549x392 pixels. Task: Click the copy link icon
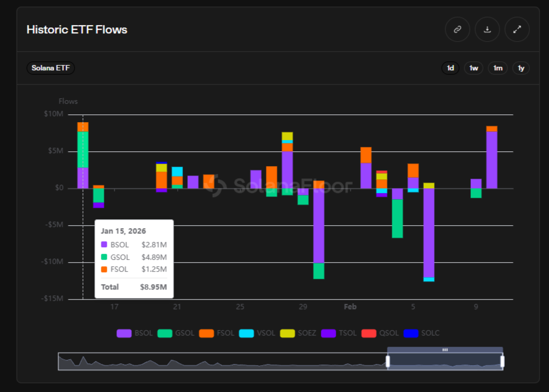tap(457, 29)
